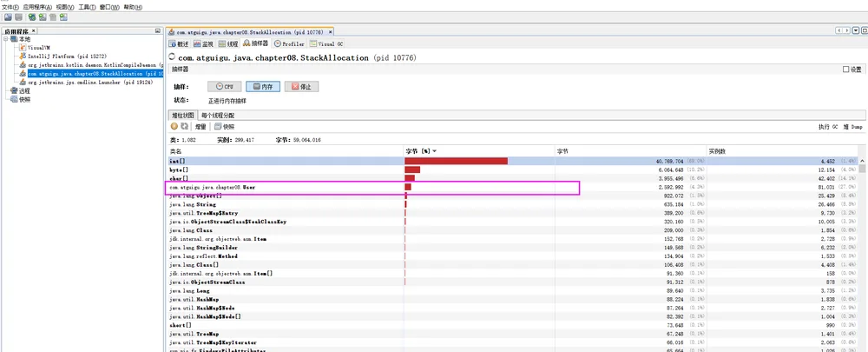868x352 pixels.
Task: Click the 堆 Dump button
Action: point(852,127)
